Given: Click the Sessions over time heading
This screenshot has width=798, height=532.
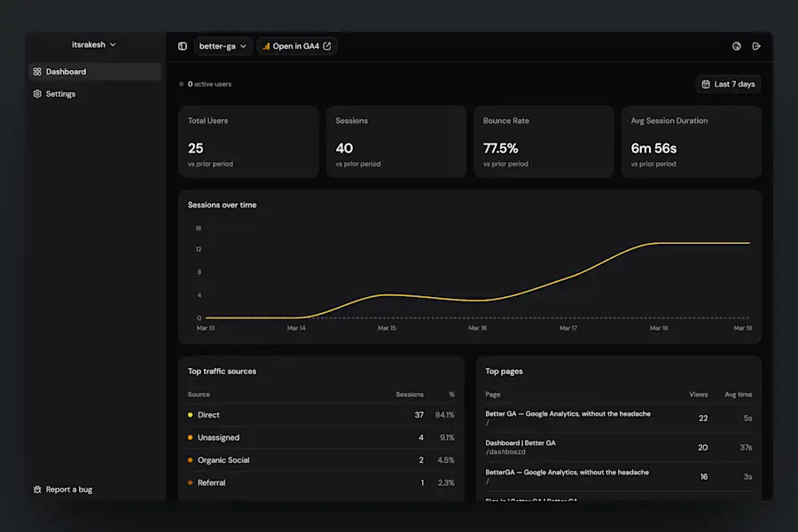Looking at the screenshot, I should [x=222, y=205].
